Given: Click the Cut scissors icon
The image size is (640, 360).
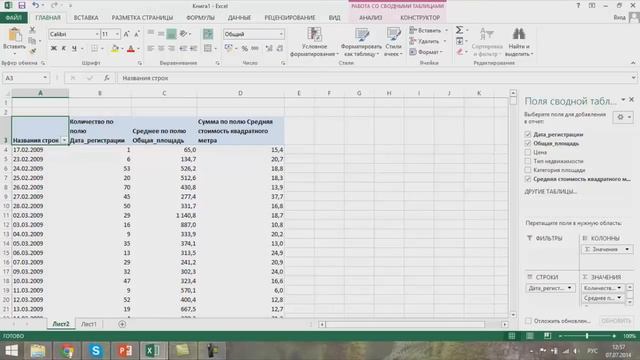Looking at the screenshot, I should point(32,30).
